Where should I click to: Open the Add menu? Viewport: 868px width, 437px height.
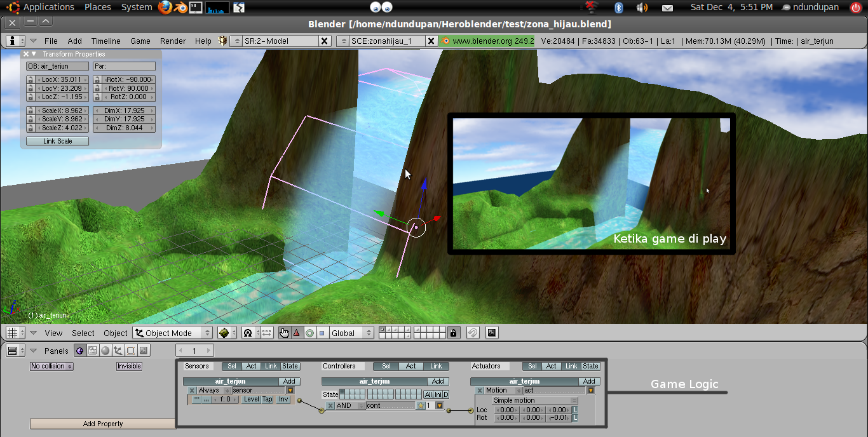(75, 41)
